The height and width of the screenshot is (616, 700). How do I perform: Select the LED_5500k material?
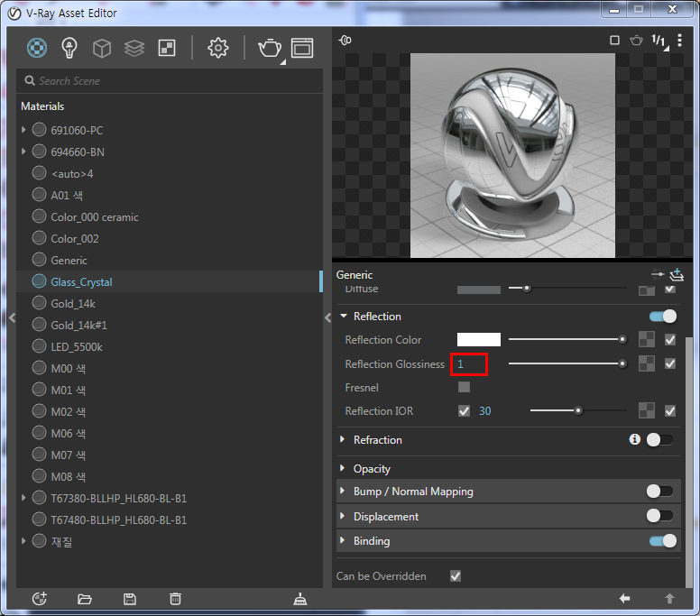170,347
